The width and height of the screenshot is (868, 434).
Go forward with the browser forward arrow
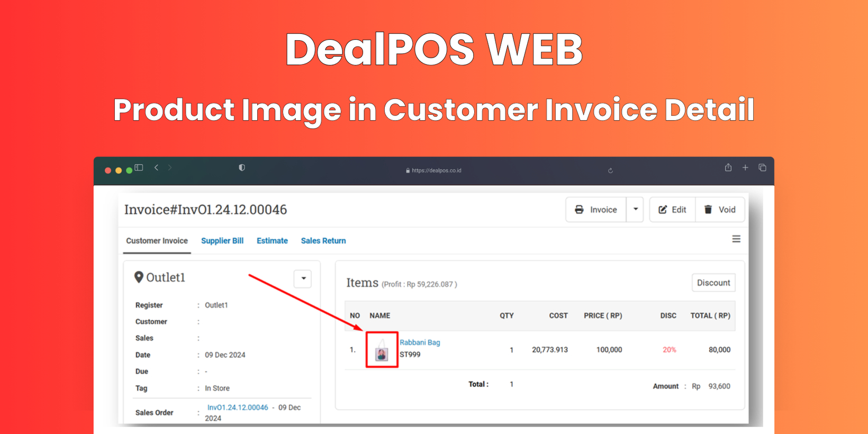tap(170, 168)
